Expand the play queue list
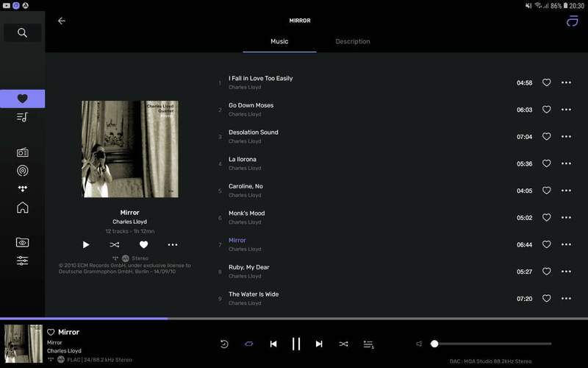 (368, 344)
